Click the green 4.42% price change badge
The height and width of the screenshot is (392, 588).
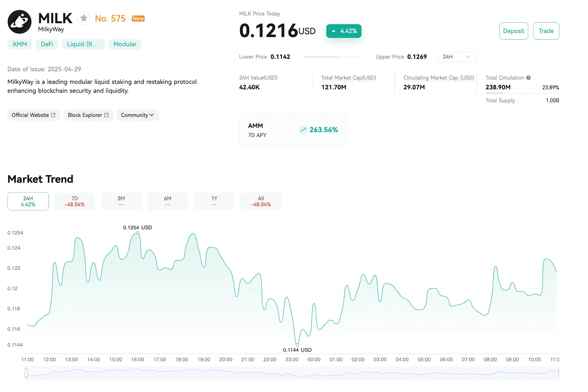[x=344, y=31]
